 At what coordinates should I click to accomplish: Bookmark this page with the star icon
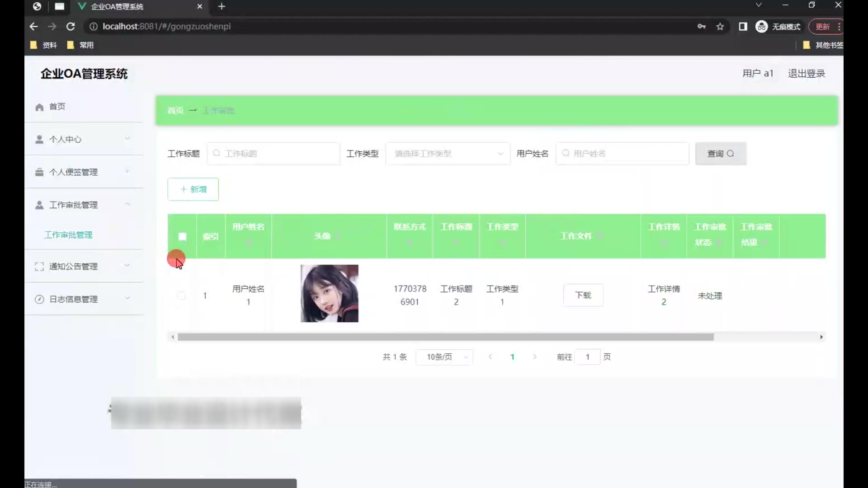(720, 27)
